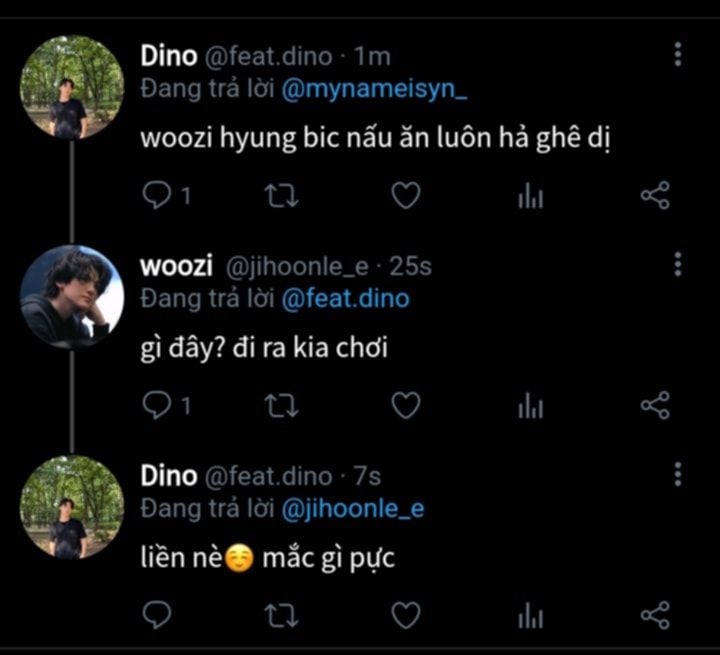View analytics on woozi's tweet
Viewport: 720px width, 655px height.
coord(530,407)
